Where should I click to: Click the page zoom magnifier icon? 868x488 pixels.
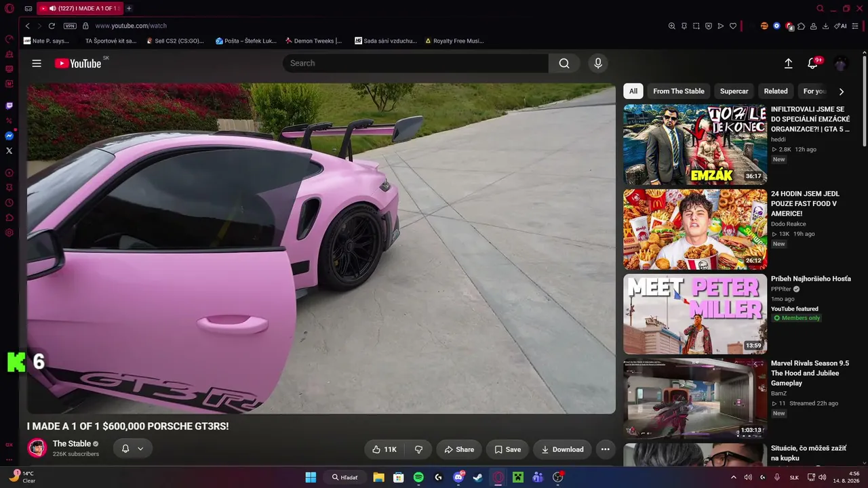[672, 26]
